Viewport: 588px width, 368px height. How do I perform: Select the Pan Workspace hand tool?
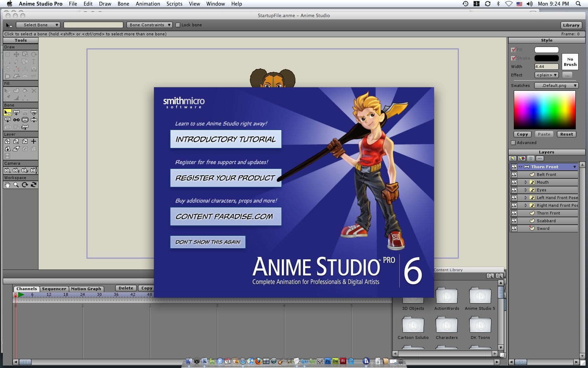point(7,185)
